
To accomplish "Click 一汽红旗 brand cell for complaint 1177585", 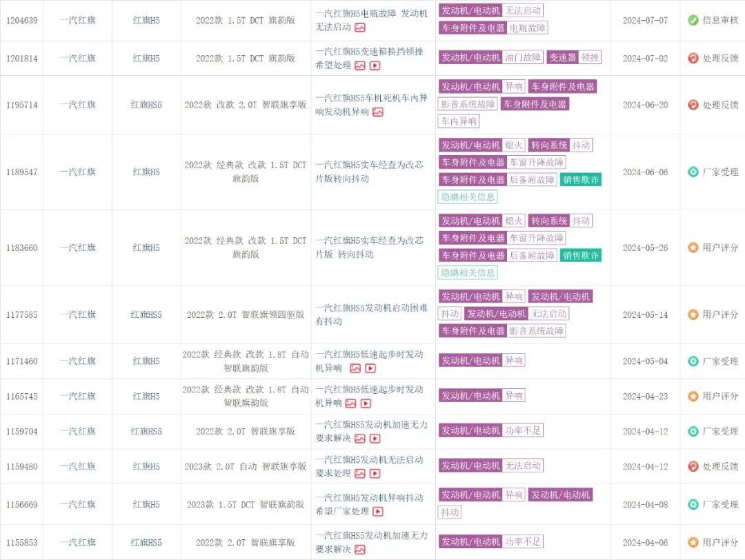I will tap(77, 315).
